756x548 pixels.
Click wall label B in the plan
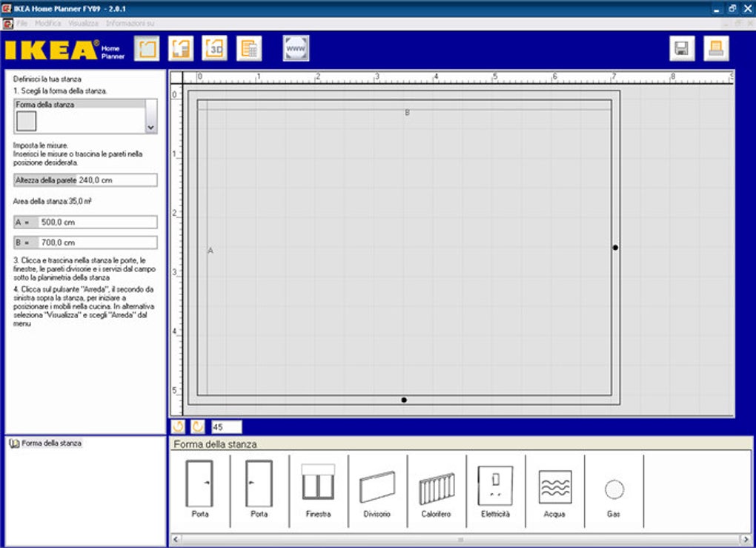[408, 113]
